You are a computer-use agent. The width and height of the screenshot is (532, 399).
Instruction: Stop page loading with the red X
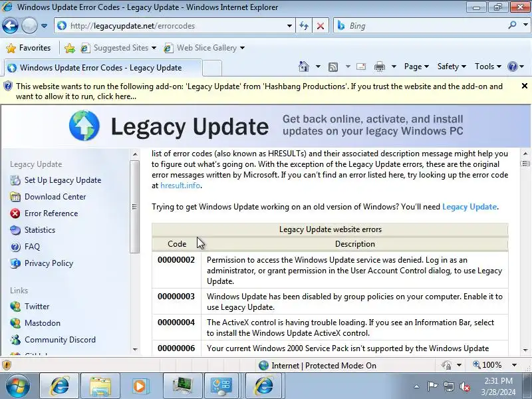[321, 26]
